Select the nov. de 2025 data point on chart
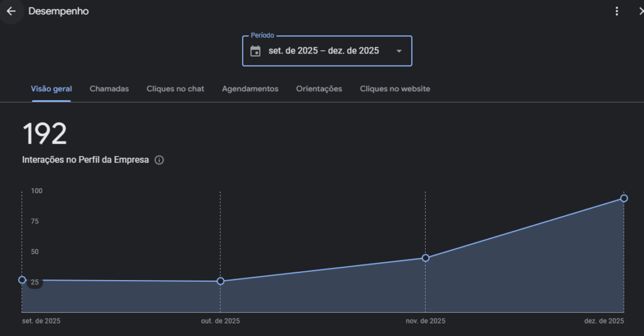The image size is (644, 336). point(426,258)
